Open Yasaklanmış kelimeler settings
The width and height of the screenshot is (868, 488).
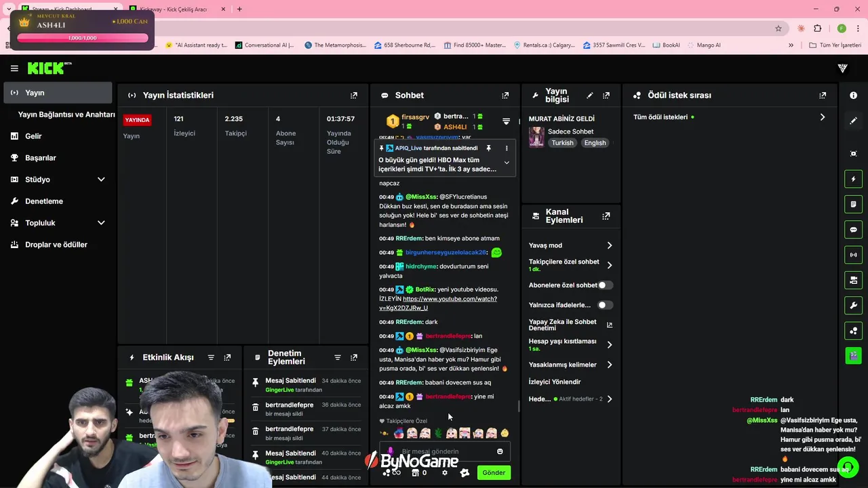(609, 365)
